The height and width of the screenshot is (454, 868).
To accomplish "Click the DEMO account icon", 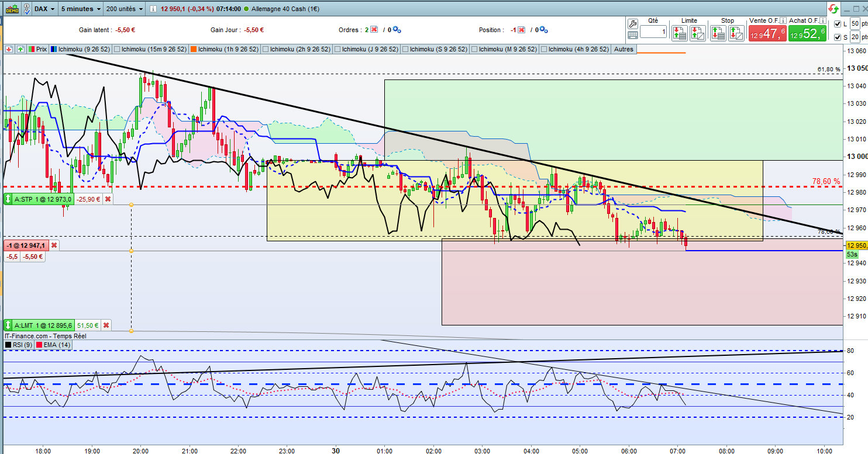I will pyautogui.click(x=11, y=9).
